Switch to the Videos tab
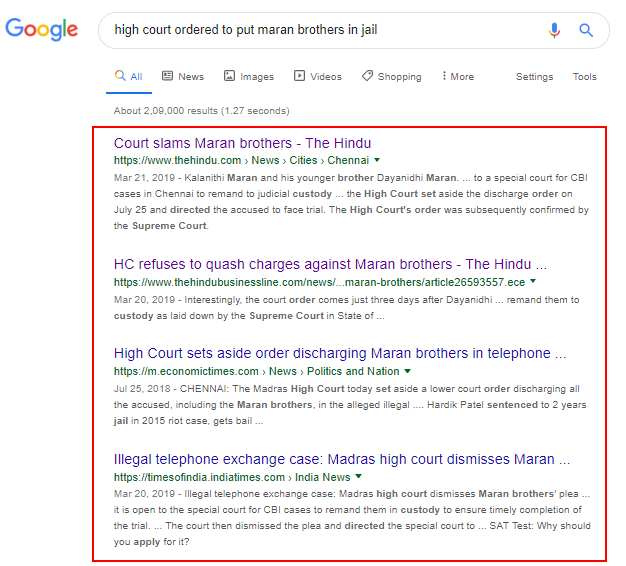 click(x=318, y=76)
